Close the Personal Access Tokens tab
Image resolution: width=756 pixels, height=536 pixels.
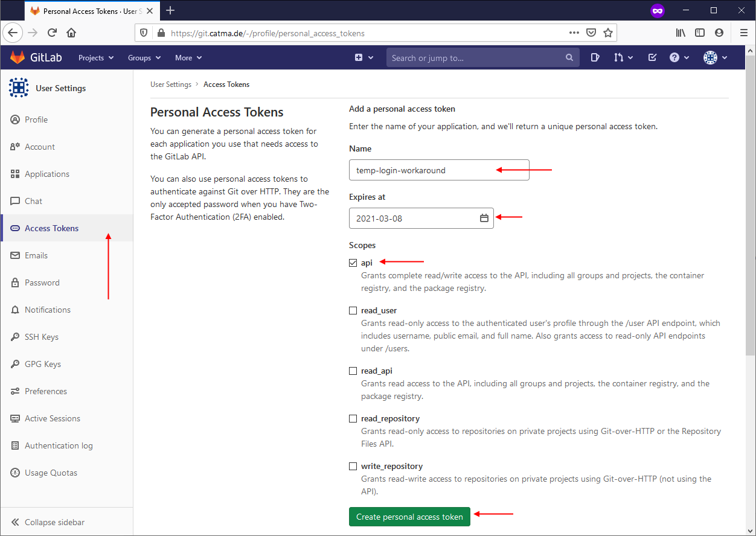[x=151, y=11]
